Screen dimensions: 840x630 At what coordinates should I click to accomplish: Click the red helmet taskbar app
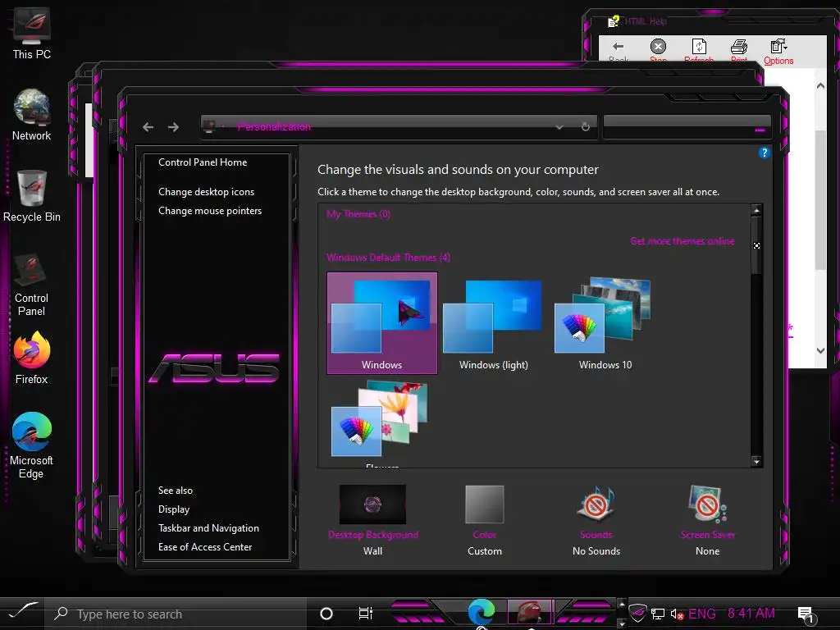pyautogui.click(x=529, y=612)
